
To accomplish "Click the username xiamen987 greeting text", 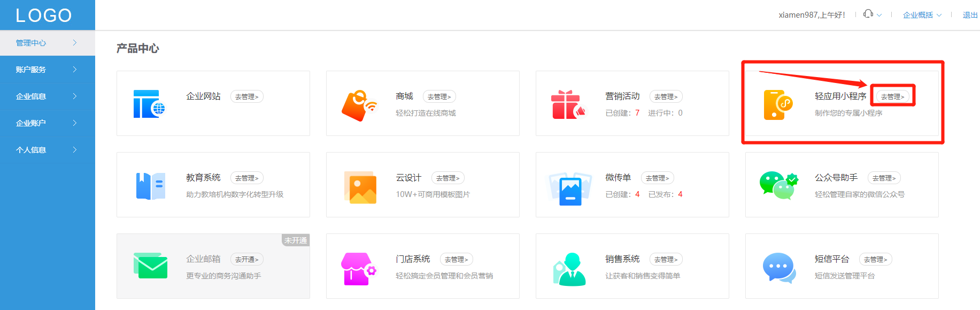I will (812, 15).
